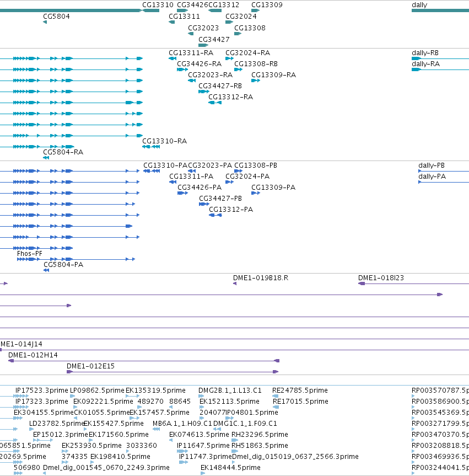Open the CG32023 gene label
This screenshot has height=476, width=469.
(x=203, y=28)
